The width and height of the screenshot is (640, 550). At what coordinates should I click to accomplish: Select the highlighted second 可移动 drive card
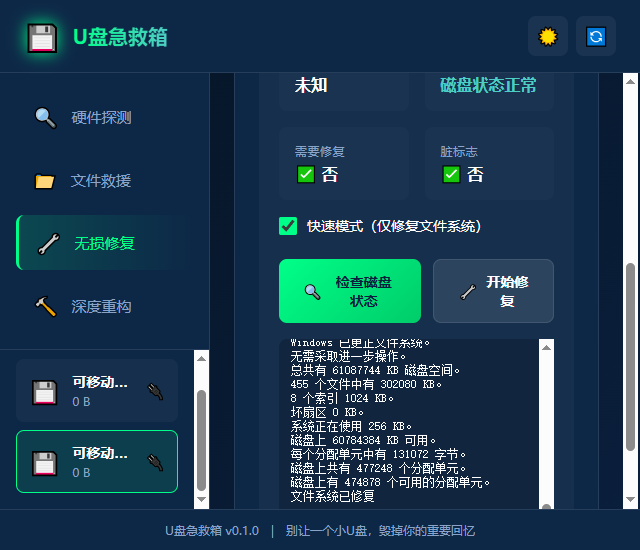tap(97, 461)
